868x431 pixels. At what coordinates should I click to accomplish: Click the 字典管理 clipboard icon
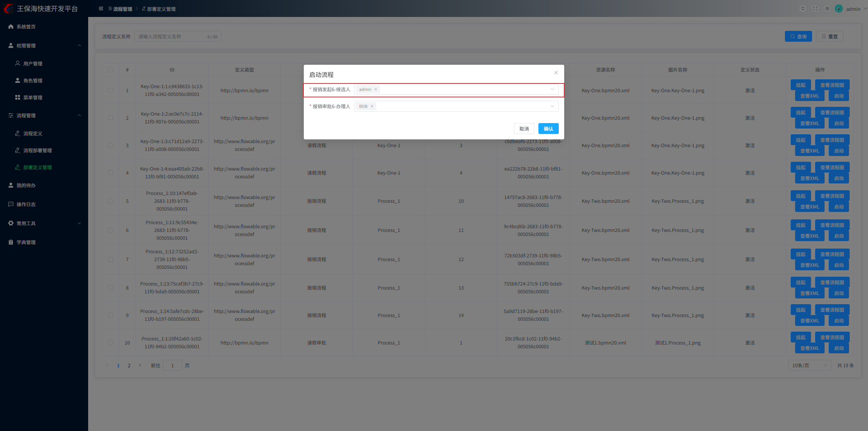pos(11,242)
